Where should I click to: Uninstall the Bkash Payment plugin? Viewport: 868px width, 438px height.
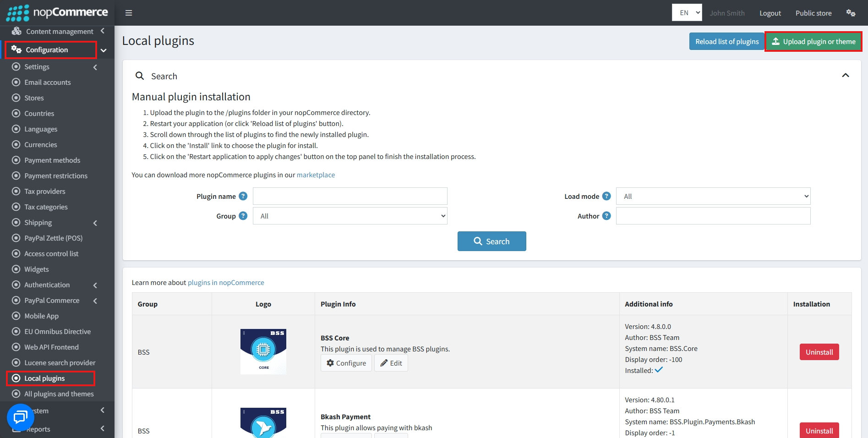(819, 430)
